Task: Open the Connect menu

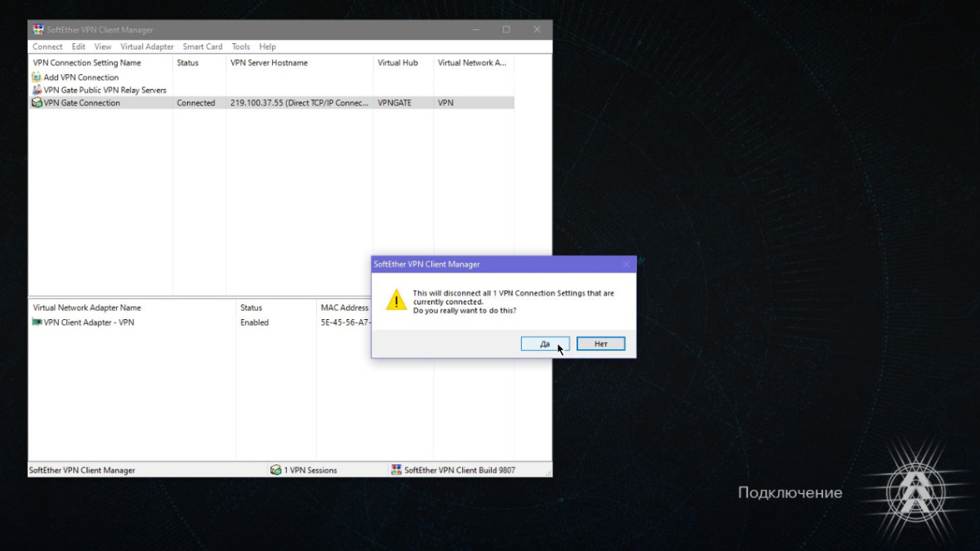Action: tap(47, 47)
